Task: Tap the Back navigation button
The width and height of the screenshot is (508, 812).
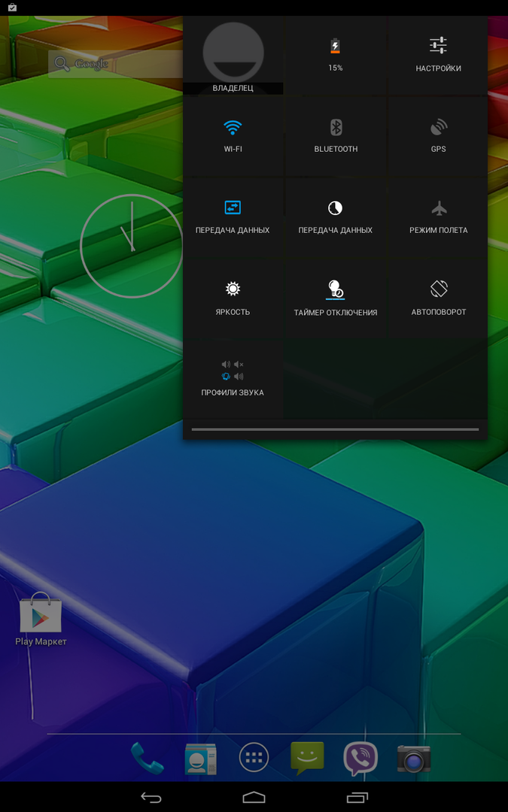Action: pos(151,797)
